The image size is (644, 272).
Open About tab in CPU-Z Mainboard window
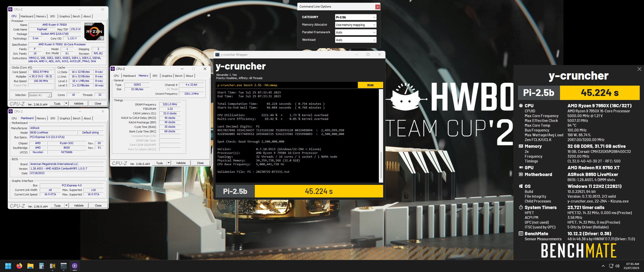point(87,118)
